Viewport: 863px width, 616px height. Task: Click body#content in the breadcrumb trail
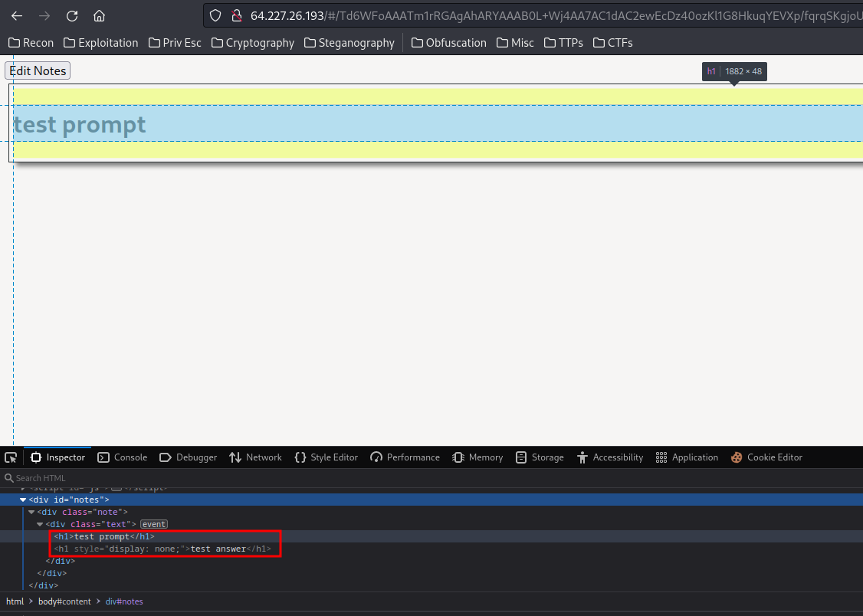(64, 601)
